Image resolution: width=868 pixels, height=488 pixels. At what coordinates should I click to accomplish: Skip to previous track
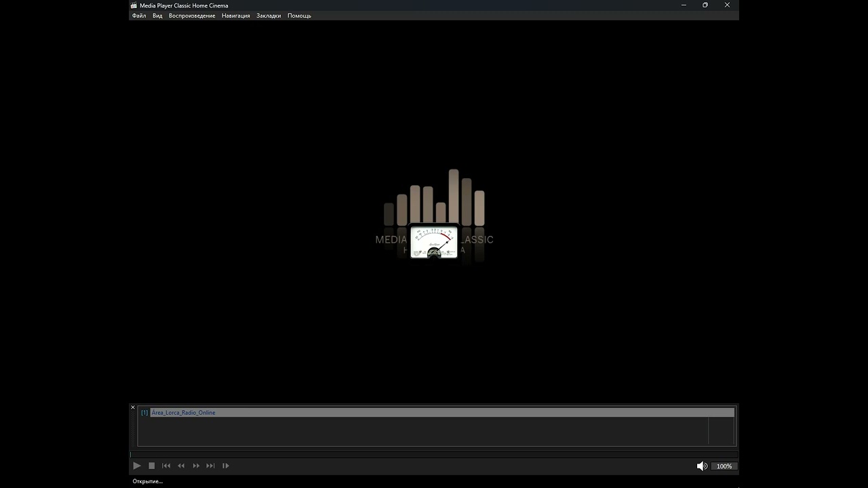coord(166,466)
